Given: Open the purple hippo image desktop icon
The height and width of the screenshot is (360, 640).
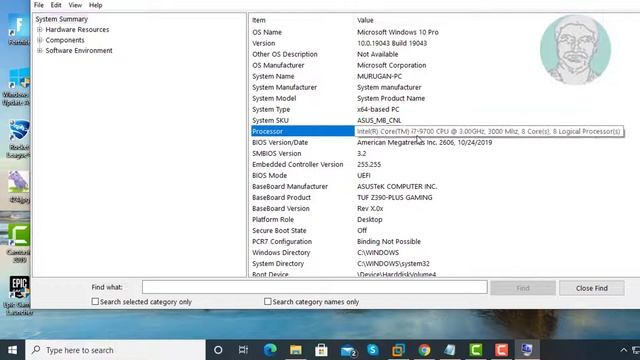Looking at the screenshot, I should tap(19, 187).
